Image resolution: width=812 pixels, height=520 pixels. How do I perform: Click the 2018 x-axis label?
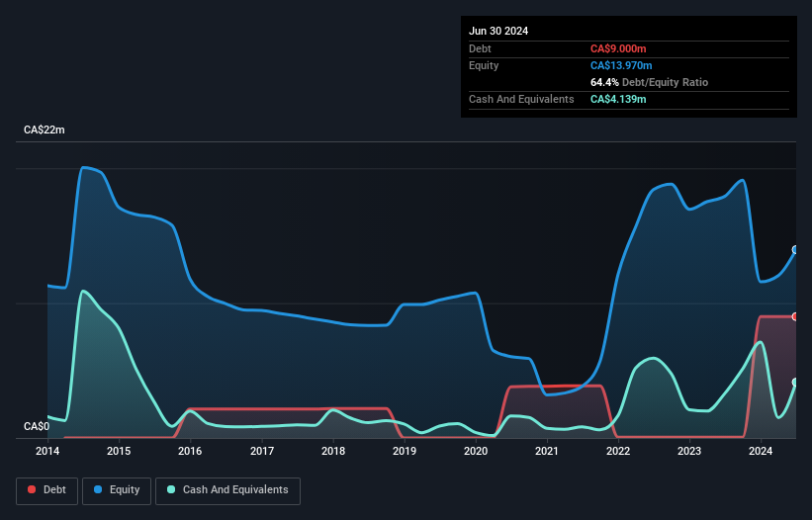click(x=333, y=451)
